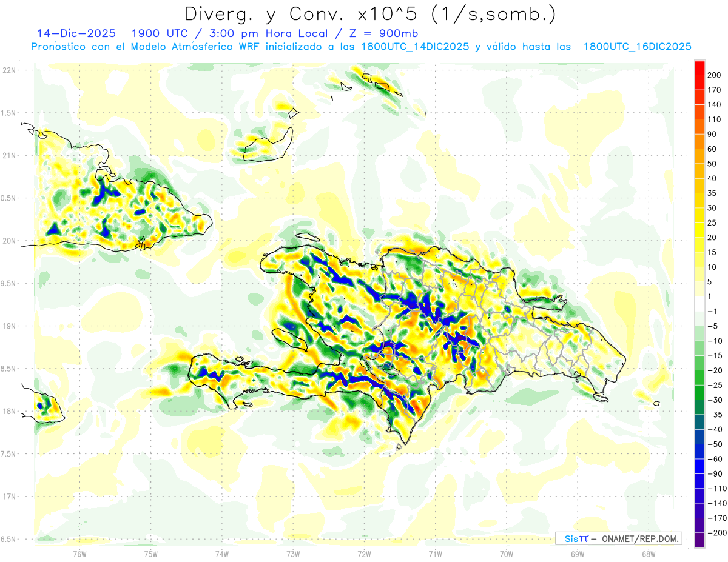The height and width of the screenshot is (562, 728).
Task: Click the '-40' colorbar label
Action: 715,429
